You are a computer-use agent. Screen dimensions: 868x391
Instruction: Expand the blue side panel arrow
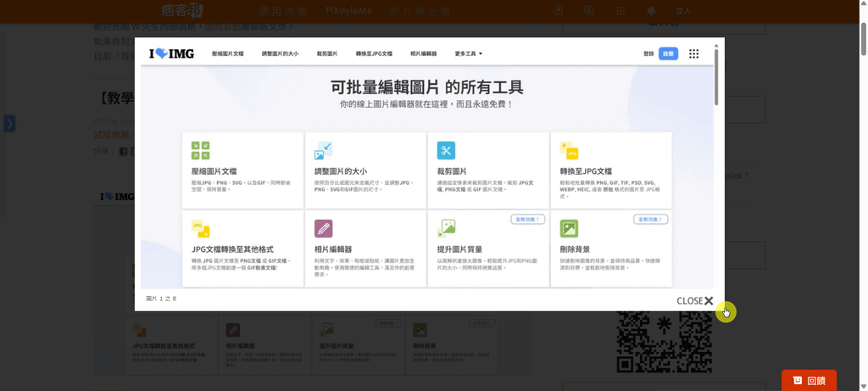[x=9, y=124]
